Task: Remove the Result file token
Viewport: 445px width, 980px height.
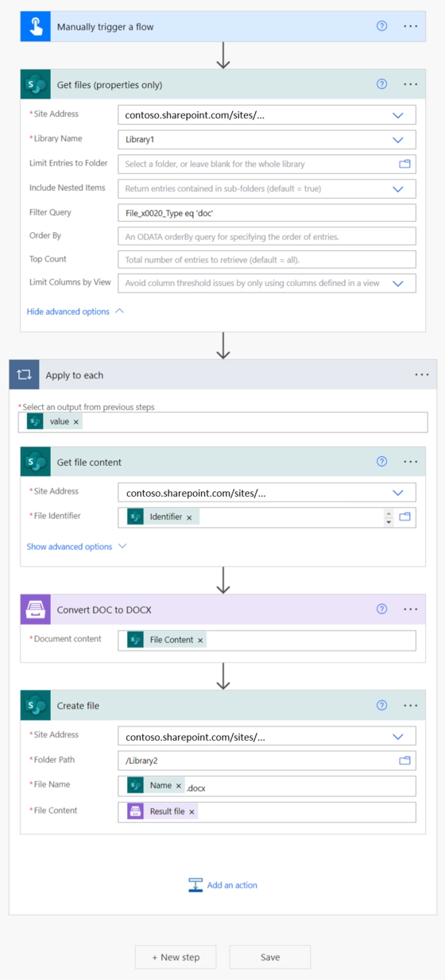Action: click(192, 812)
